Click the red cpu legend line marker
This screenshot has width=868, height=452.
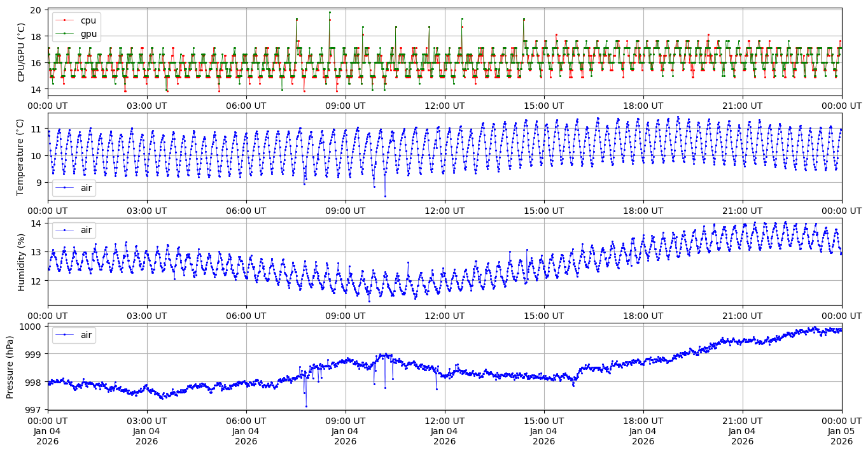pyautogui.click(x=64, y=20)
